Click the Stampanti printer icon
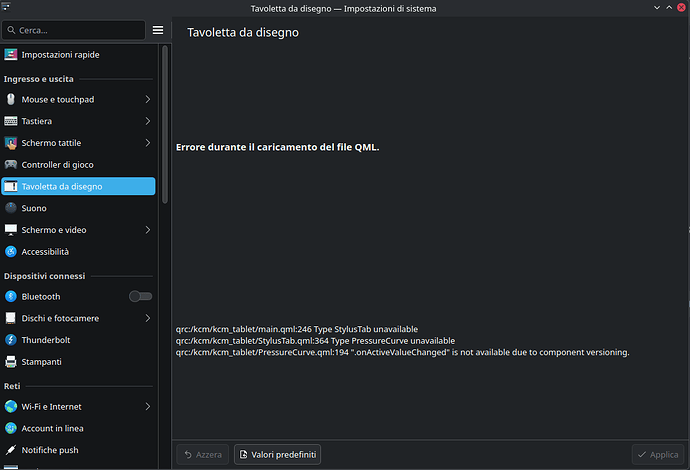690x470 pixels. tap(11, 362)
